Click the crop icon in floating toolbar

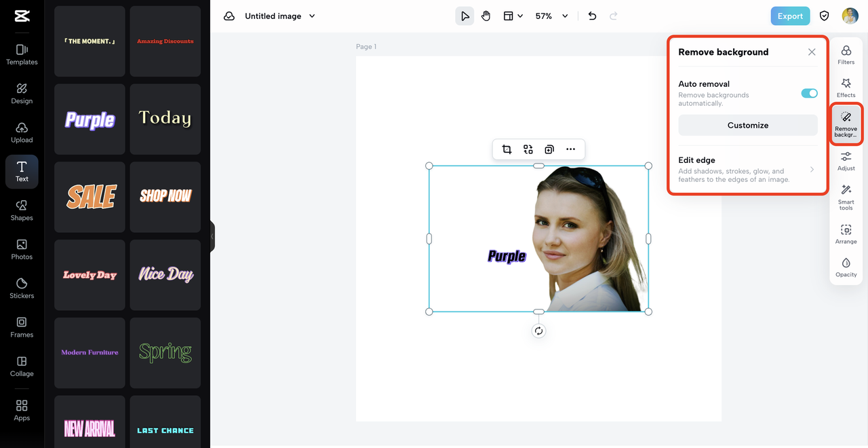tap(507, 149)
